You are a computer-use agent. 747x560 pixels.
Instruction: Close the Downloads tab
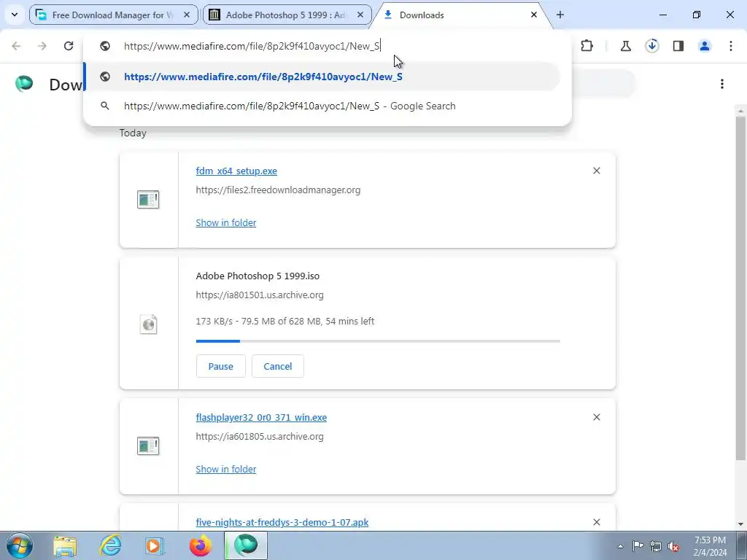pos(533,15)
